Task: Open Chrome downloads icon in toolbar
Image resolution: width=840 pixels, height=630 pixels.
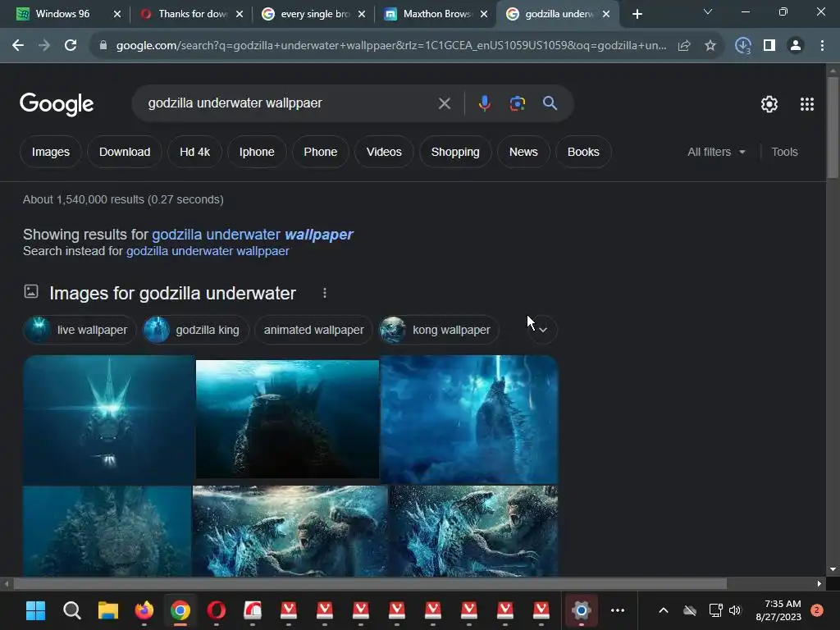Action: pos(742,46)
